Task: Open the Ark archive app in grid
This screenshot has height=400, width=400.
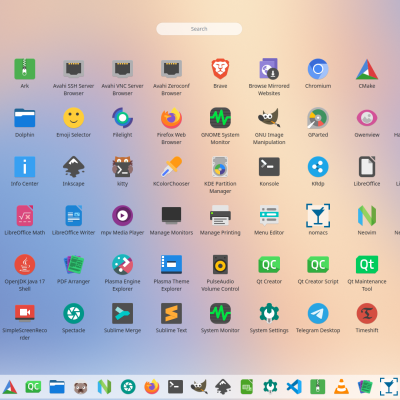Action: coord(25,69)
